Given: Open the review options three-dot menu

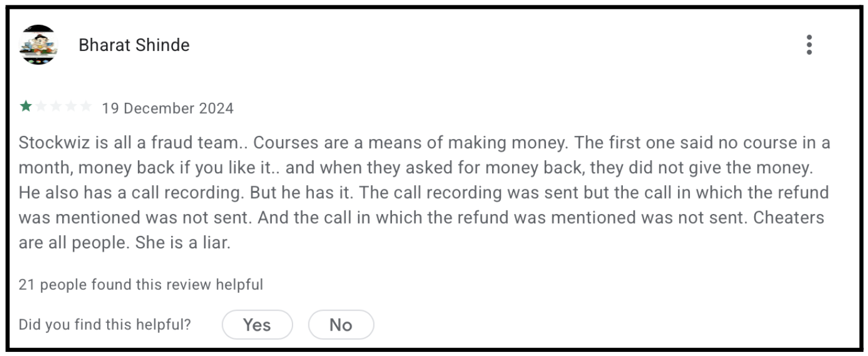Looking at the screenshot, I should point(809,45).
